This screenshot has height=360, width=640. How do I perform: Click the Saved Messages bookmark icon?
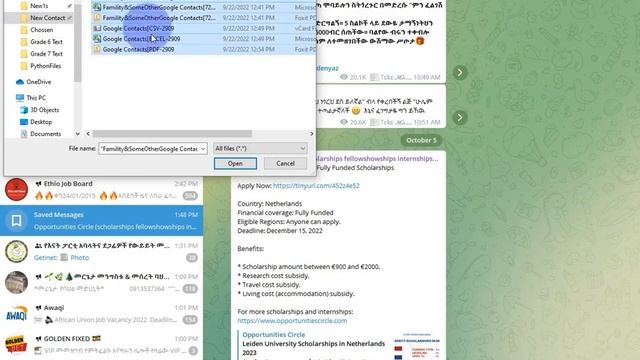point(16,221)
